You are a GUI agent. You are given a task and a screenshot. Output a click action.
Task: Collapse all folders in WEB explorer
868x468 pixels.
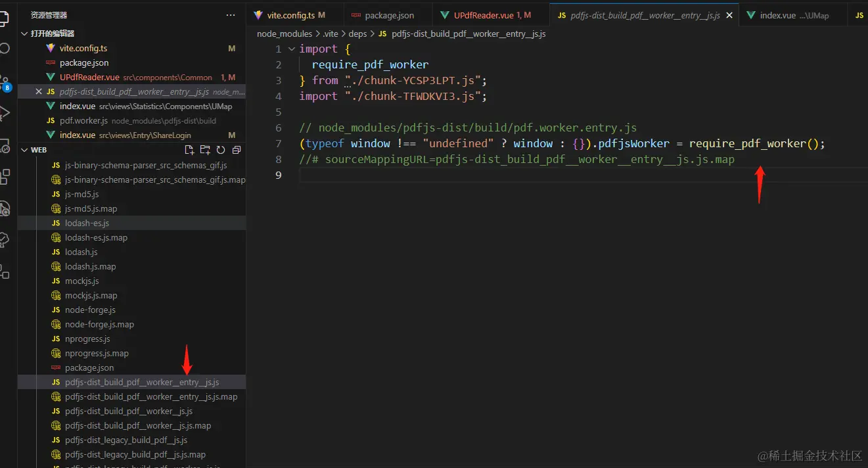point(235,150)
